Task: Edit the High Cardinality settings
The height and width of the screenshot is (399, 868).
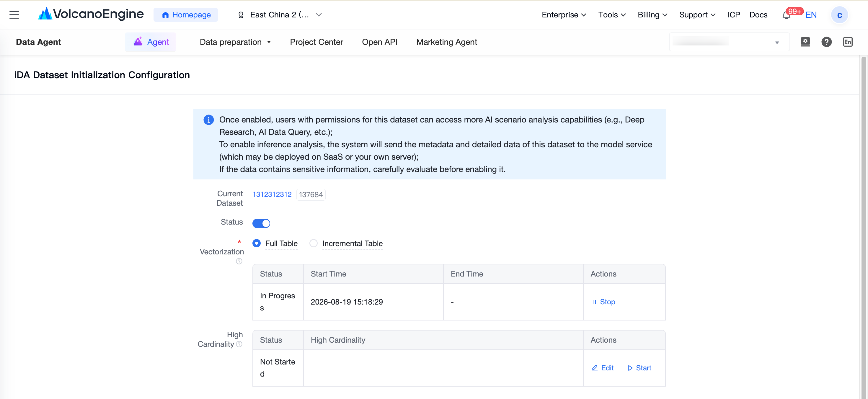Action: pyautogui.click(x=603, y=368)
